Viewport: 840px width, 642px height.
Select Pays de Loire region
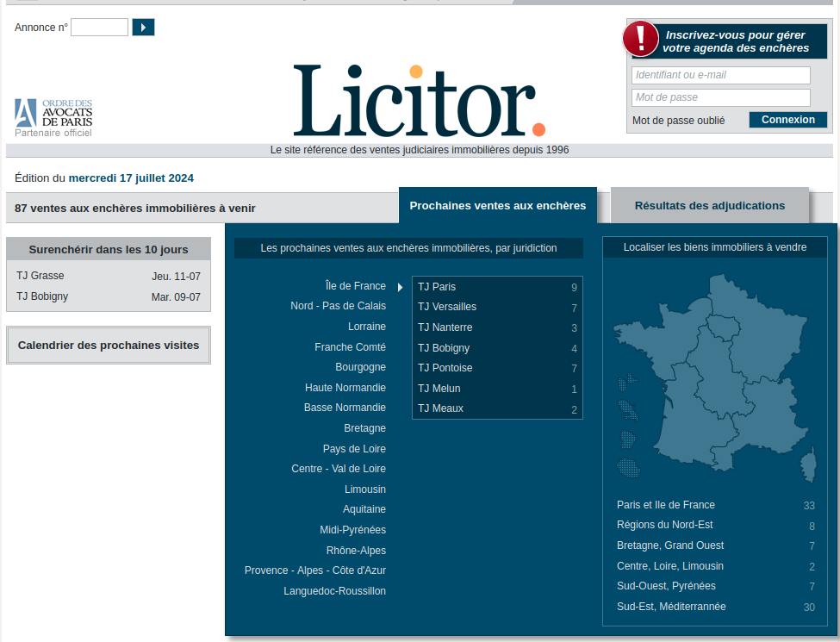point(354,449)
